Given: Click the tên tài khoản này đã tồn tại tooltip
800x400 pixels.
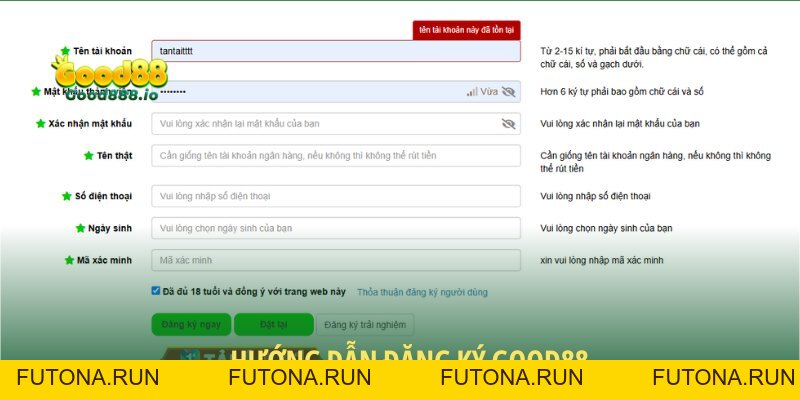Looking at the screenshot, I should click(466, 30).
